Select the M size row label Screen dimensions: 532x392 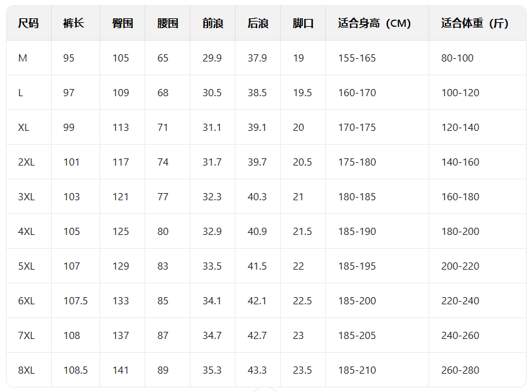click(23, 58)
